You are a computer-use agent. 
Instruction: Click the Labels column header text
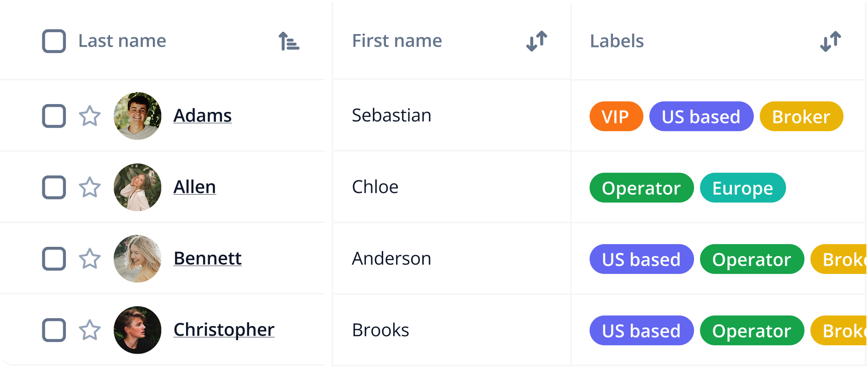[x=617, y=41]
